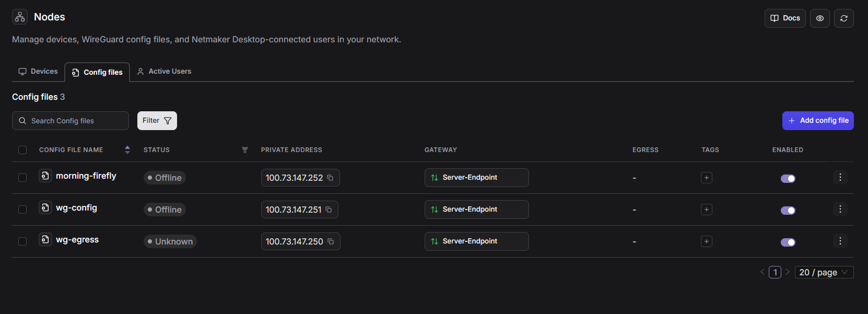
Task: Click the status column filter icon
Action: click(244, 150)
